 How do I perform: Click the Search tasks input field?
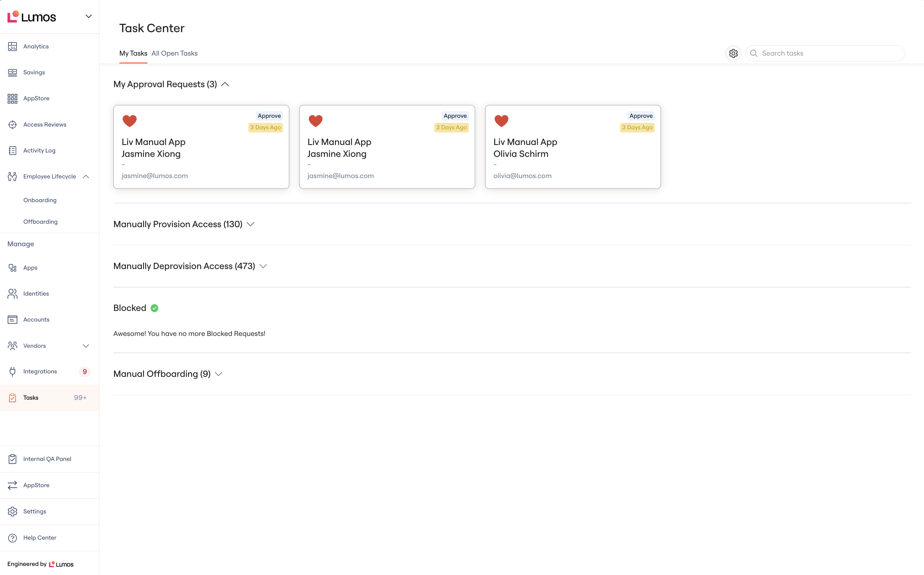(x=825, y=53)
